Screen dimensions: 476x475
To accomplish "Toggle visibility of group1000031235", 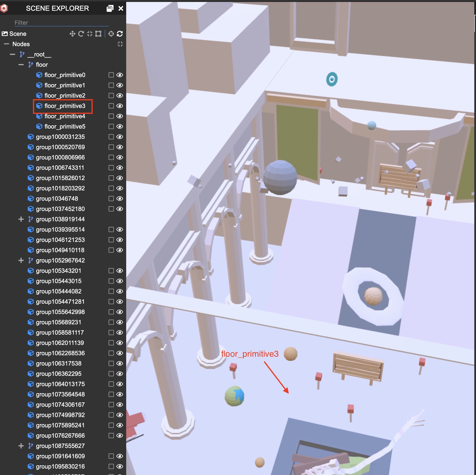I will click(x=120, y=137).
